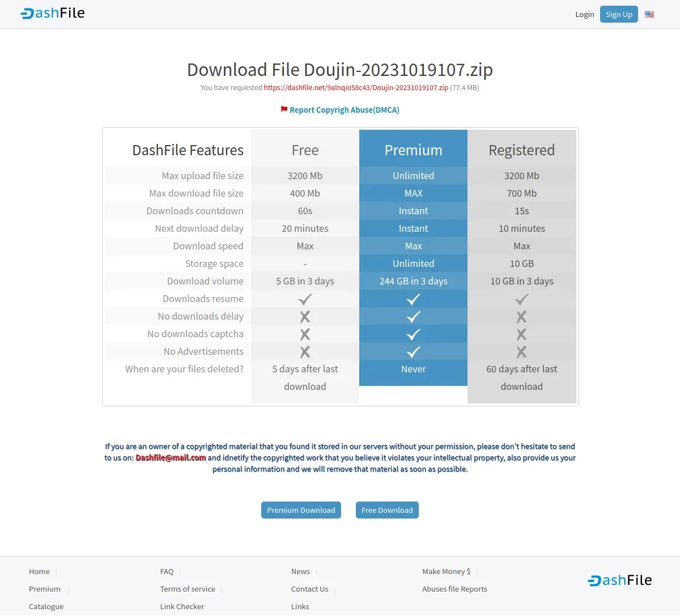Click Free column No downloads captcha cross
Screen dimensions: 680x616
point(305,334)
